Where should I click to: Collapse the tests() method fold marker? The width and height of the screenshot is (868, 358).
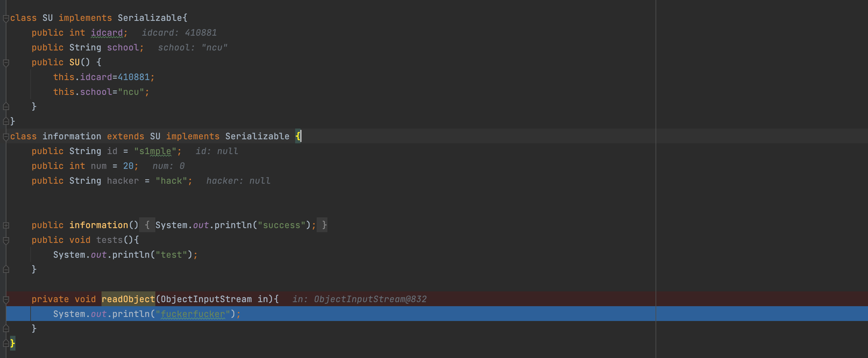click(x=6, y=240)
